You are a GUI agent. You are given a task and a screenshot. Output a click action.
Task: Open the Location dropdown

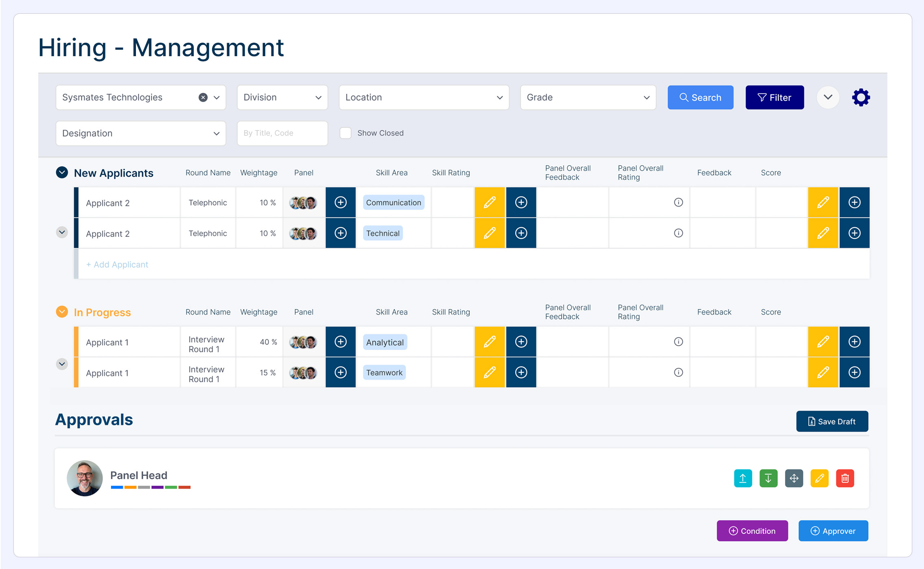tap(423, 97)
